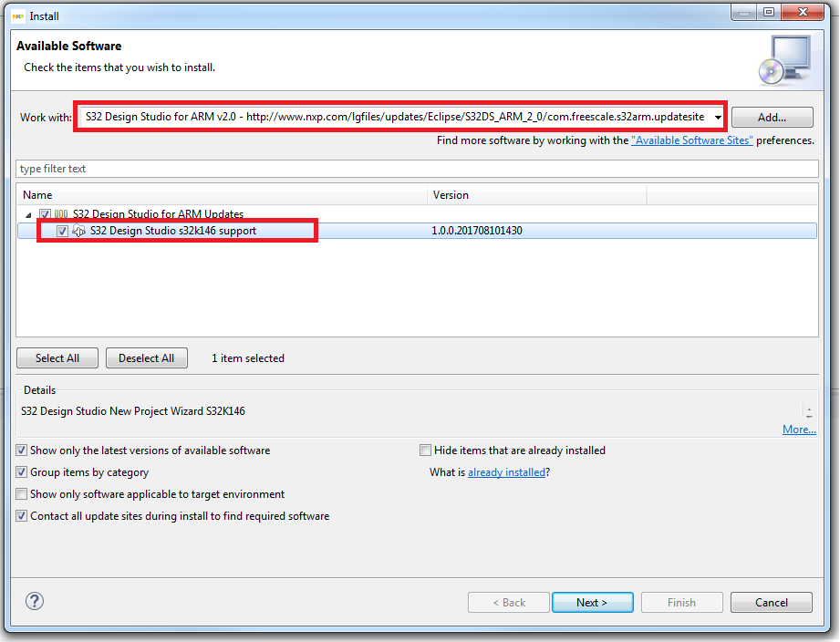Click the s32k146 support plugin icon

(x=78, y=231)
